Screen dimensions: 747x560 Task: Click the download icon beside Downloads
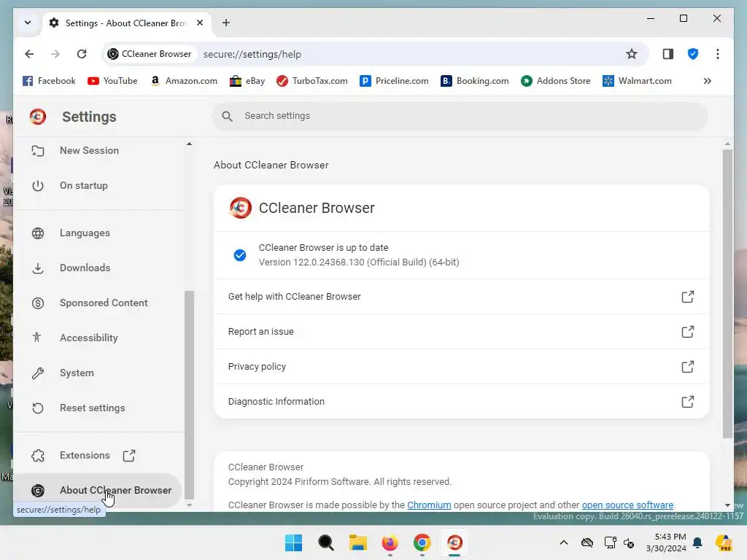[x=38, y=268]
